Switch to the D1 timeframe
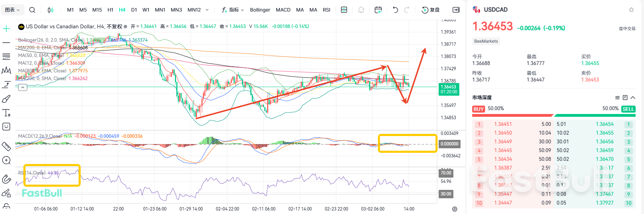644x214 pixels. click(x=134, y=10)
